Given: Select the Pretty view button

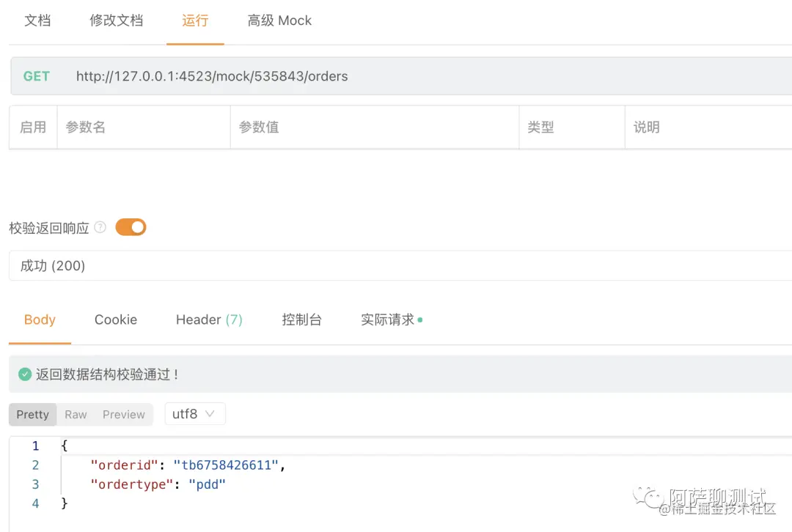Looking at the screenshot, I should click(33, 415).
